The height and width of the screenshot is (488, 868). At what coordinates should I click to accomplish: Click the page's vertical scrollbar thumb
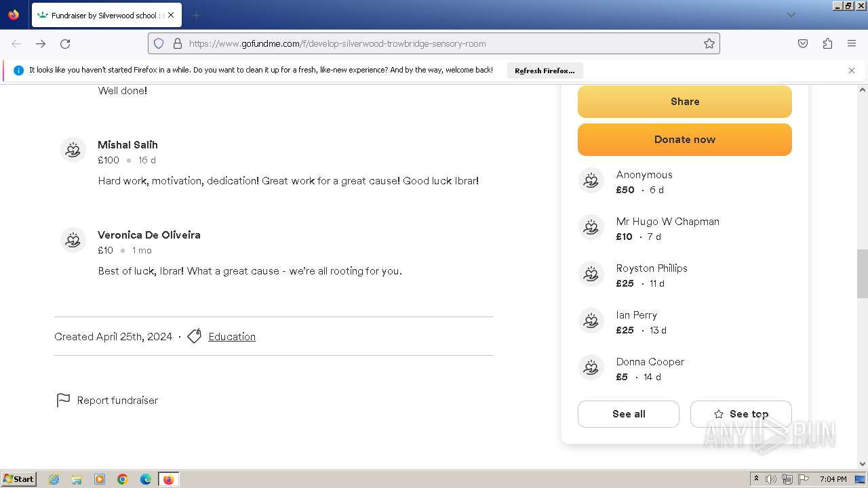tap(863, 274)
